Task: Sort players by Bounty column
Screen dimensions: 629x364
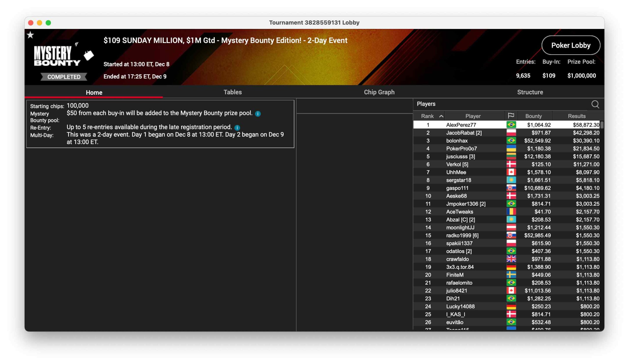Action: [x=533, y=116]
